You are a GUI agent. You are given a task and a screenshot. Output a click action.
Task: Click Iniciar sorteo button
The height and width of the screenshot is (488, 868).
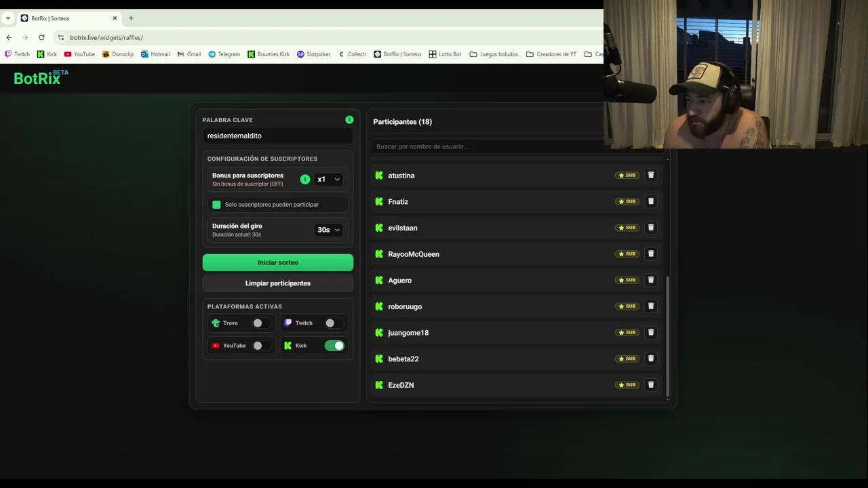pyautogui.click(x=278, y=262)
